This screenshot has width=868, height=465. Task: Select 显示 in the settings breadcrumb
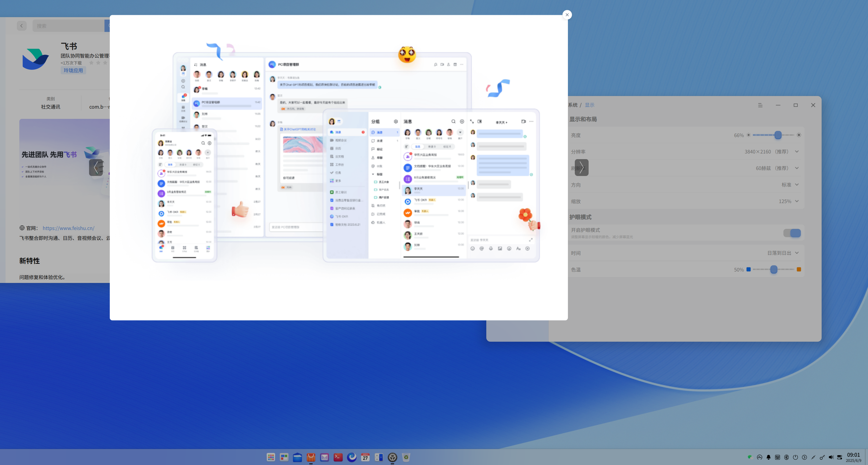point(589,105)
